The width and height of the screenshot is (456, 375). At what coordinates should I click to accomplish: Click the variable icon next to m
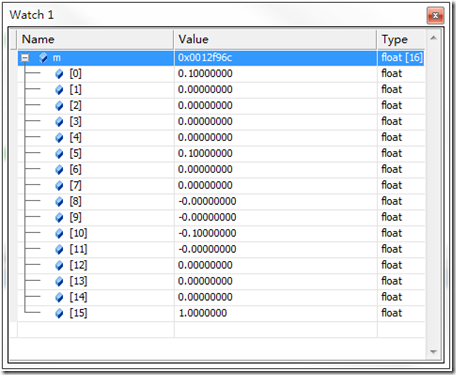(43, 58)
